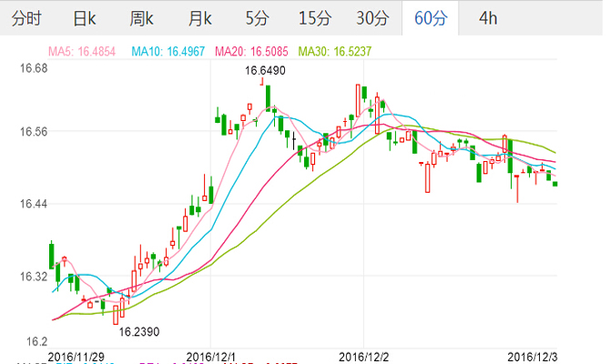
Task: Click the 2016/11/29 date label
Action: coord(76,354)
